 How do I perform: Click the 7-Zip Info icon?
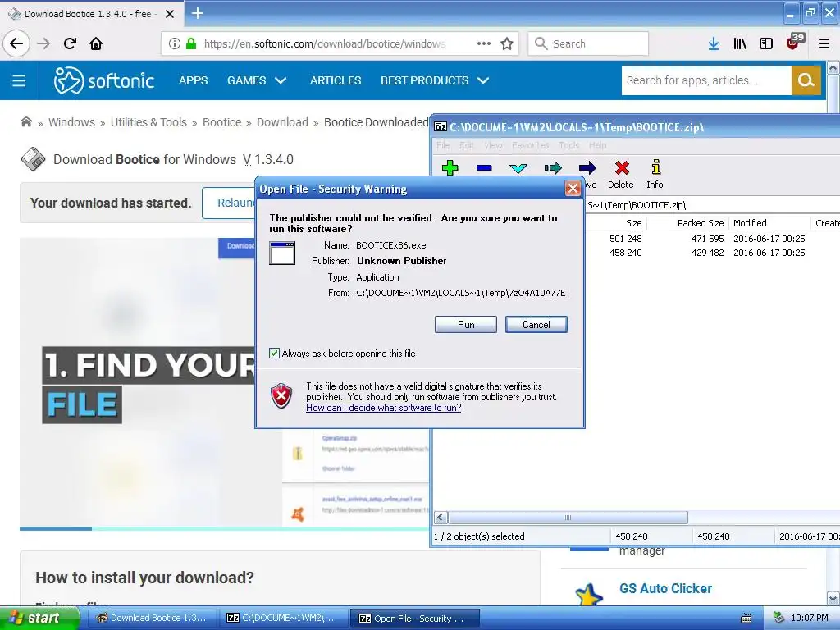click(x=655, y=167)
